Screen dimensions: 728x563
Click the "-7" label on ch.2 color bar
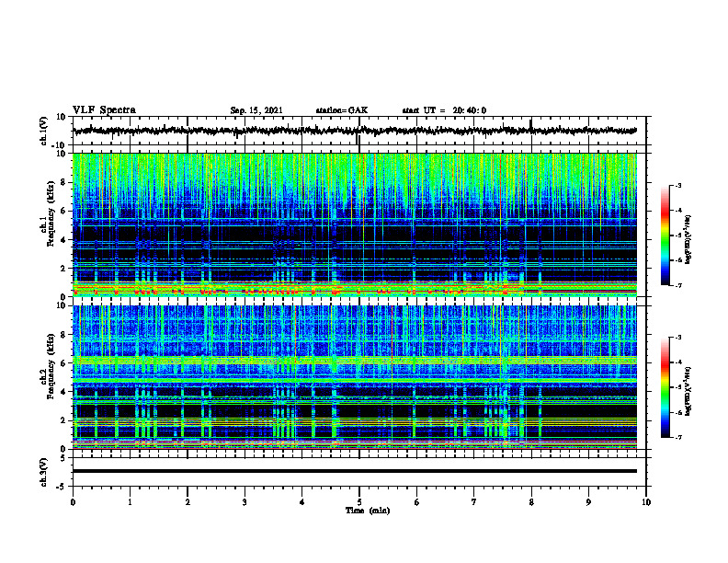tap(678, 438)
